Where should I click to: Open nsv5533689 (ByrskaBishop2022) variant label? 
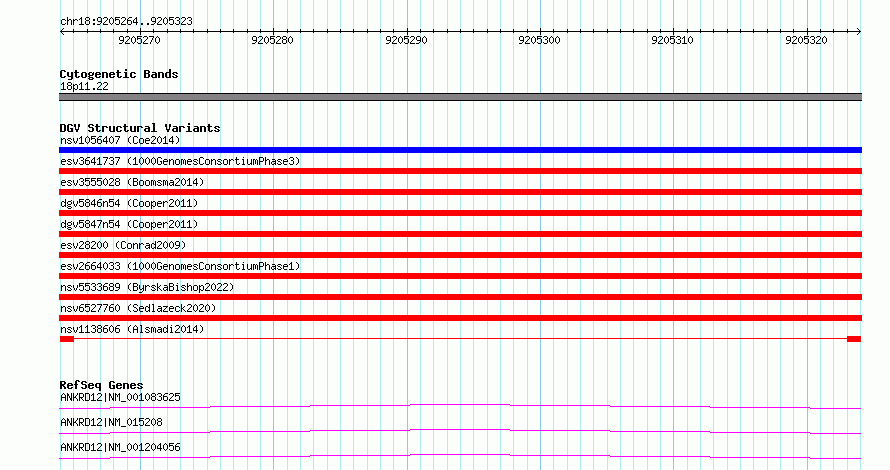pos(147,287)
